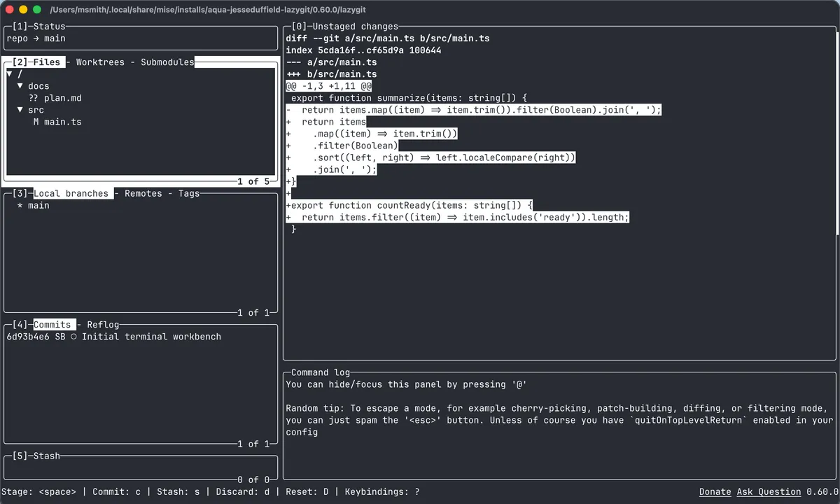The height and width of the screenshot is (504, 840).
Task: Switch to the Tags tab
Action: pyautogui.click(x=189, y=193)
